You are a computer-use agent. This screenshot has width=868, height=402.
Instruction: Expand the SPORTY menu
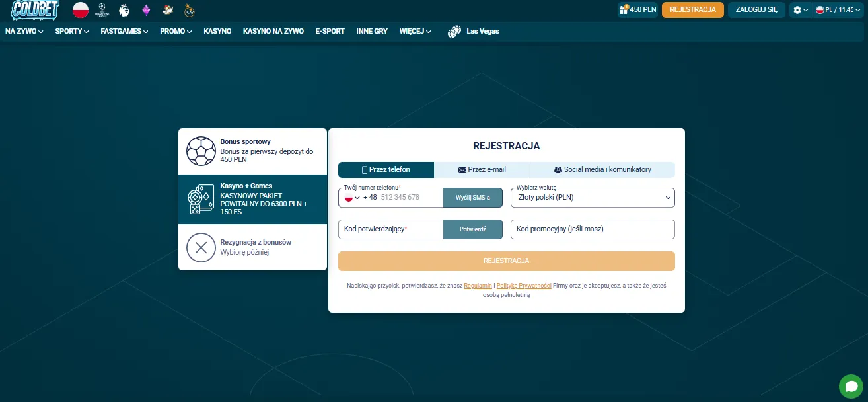click(x=72, y=31)
